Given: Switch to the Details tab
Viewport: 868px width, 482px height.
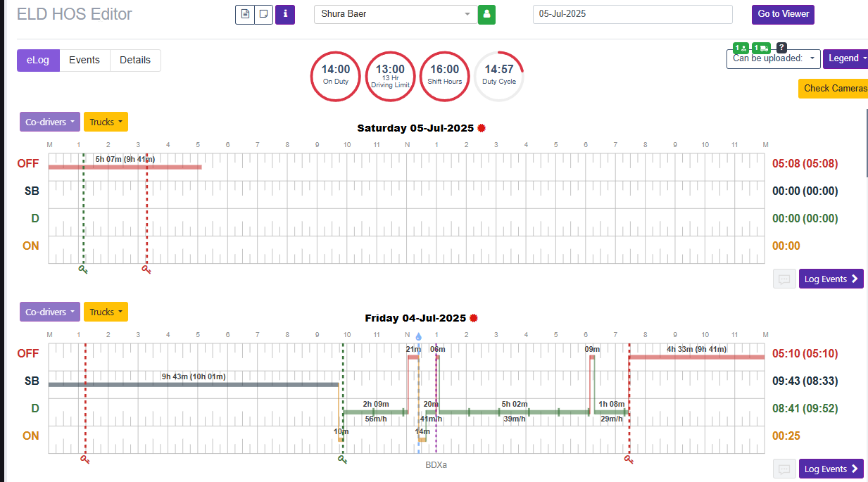Looking at the screenshot, I should [135, 61].
